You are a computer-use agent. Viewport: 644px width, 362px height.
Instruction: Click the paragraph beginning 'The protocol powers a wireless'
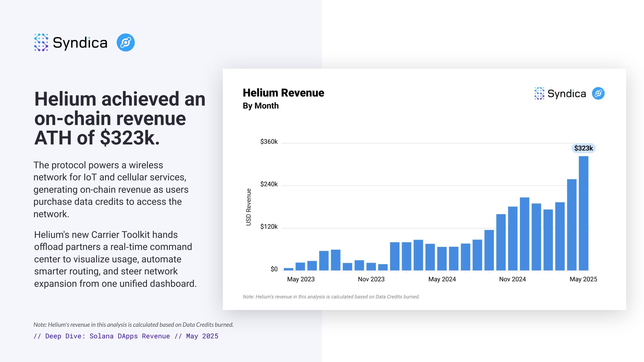coord(111,190)
